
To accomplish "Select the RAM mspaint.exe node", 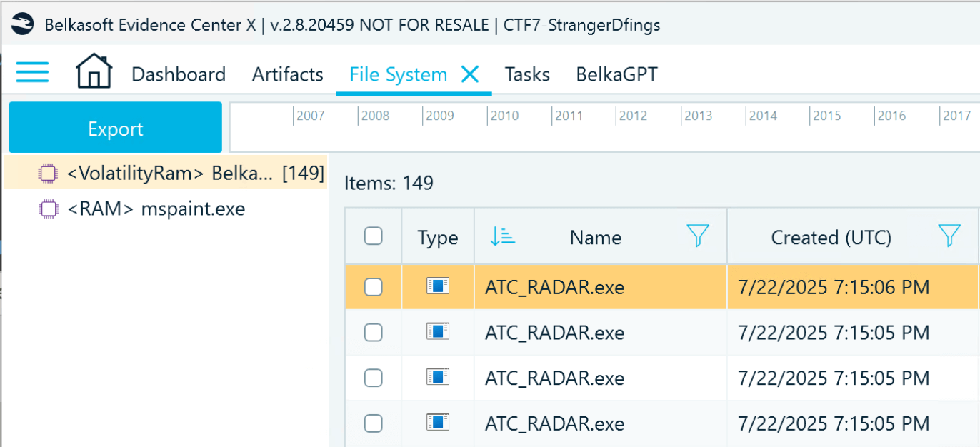I will (x=156, y=209).
